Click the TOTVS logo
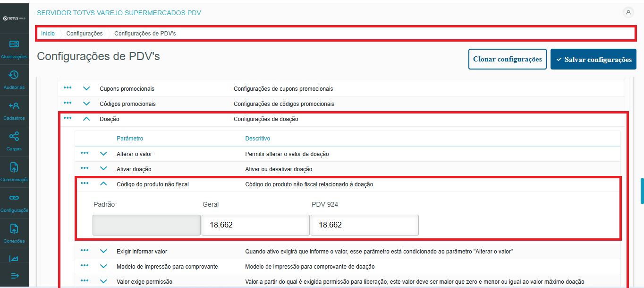The width and height of the screenshot is (644, 288). click(x=14, y=18)
